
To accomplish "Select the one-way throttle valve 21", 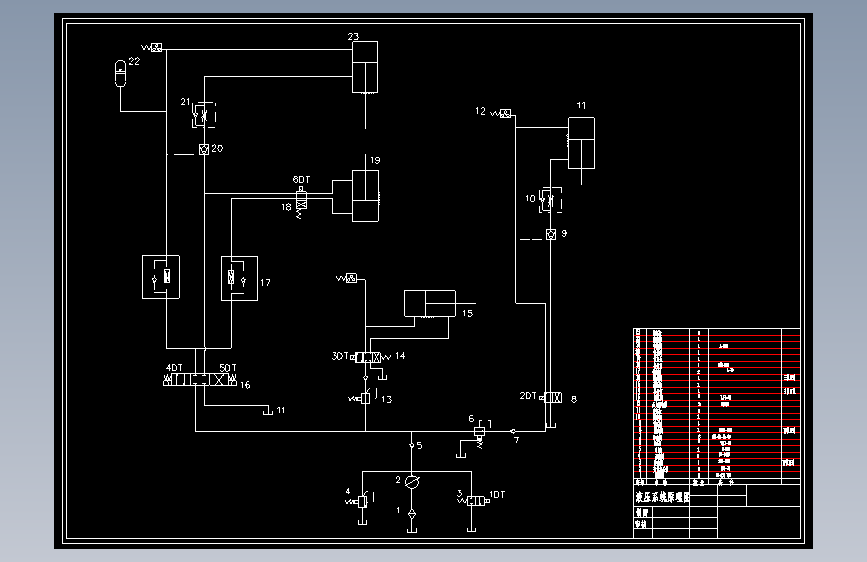I will click(x=204, y=115).
